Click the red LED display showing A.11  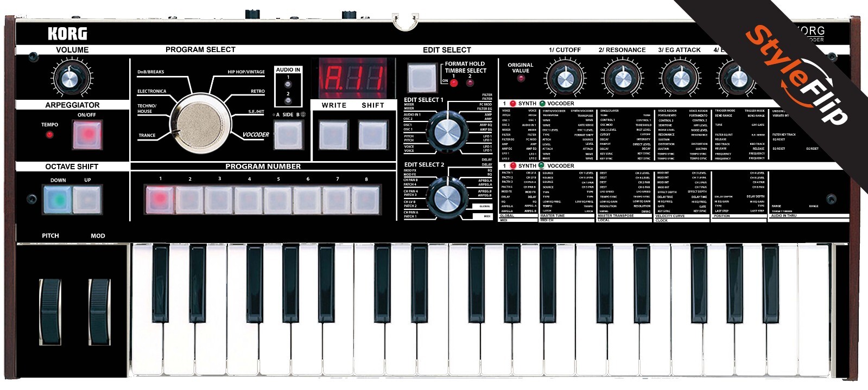(353, 78)
